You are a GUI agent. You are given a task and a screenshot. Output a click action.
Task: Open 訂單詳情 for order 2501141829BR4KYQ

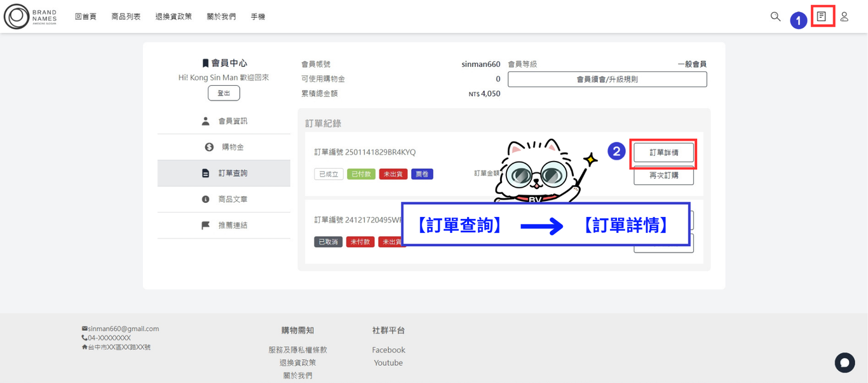(x=663, y=153)
